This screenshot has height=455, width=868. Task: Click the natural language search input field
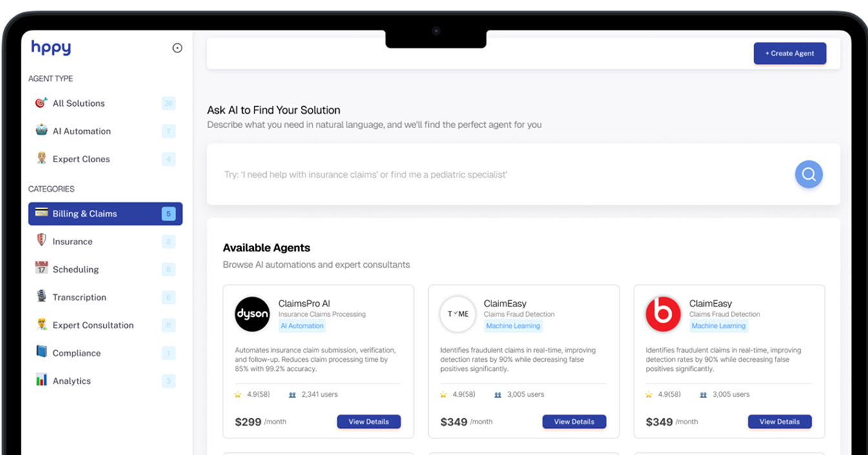(497, 175)
